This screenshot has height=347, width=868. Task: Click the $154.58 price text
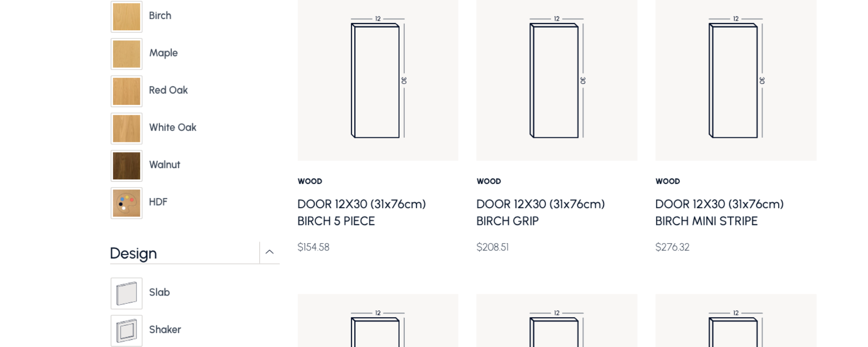tap(313, 247)
